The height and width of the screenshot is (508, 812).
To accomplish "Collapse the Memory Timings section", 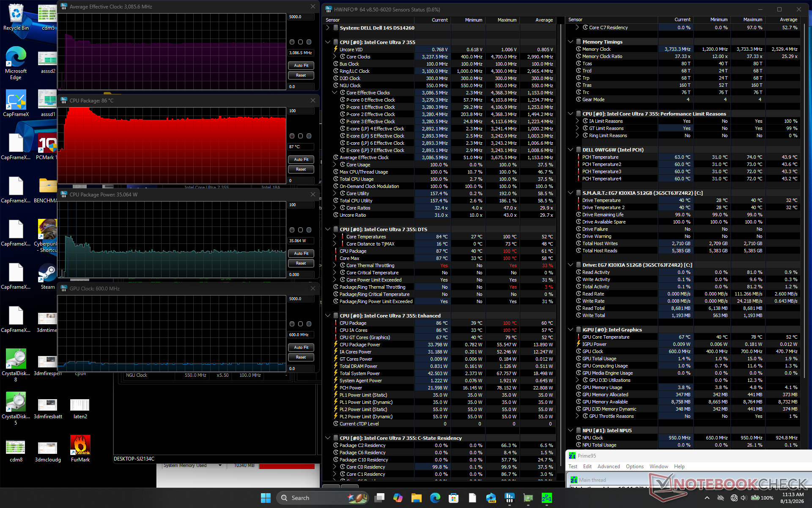I will (x=571, y=42).
